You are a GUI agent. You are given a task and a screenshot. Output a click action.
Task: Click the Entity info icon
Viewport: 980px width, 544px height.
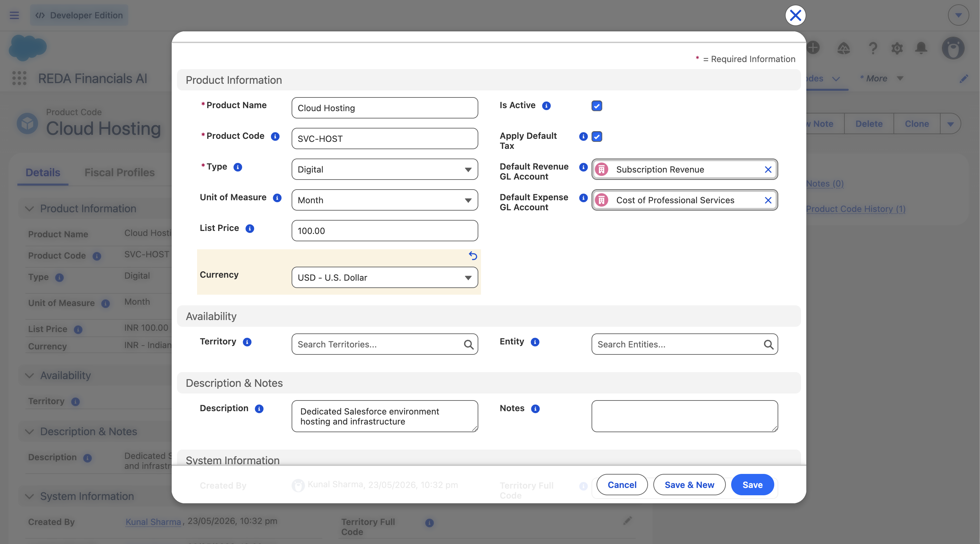(x=535, y=342)
